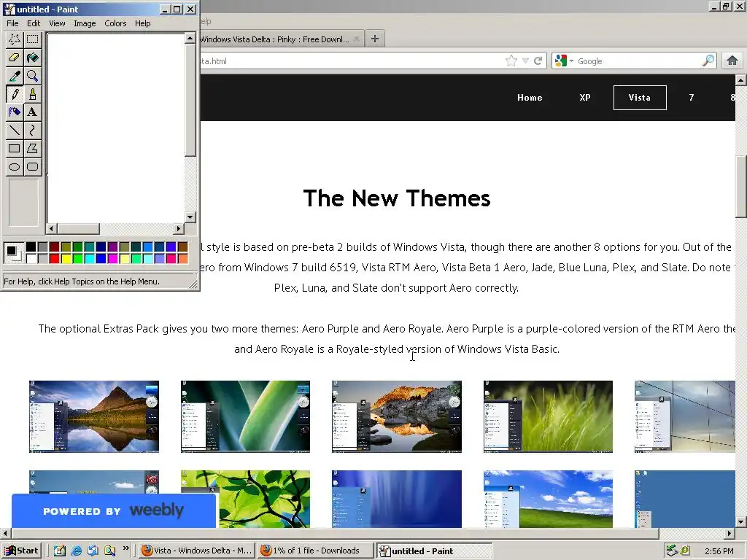747x560 pixels.
Task: Select the straight Line tool
Action: tap(15, 130)
